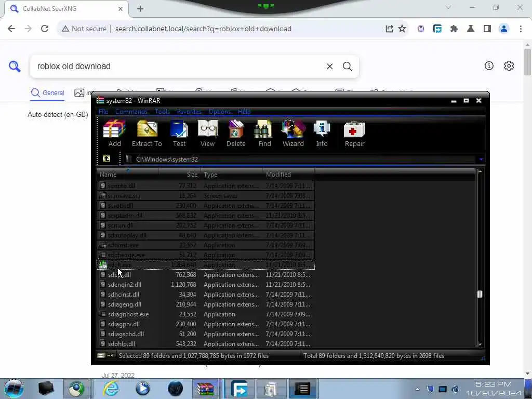
Task: Go up one folder level in WinRAR
Action: point(106,158)
